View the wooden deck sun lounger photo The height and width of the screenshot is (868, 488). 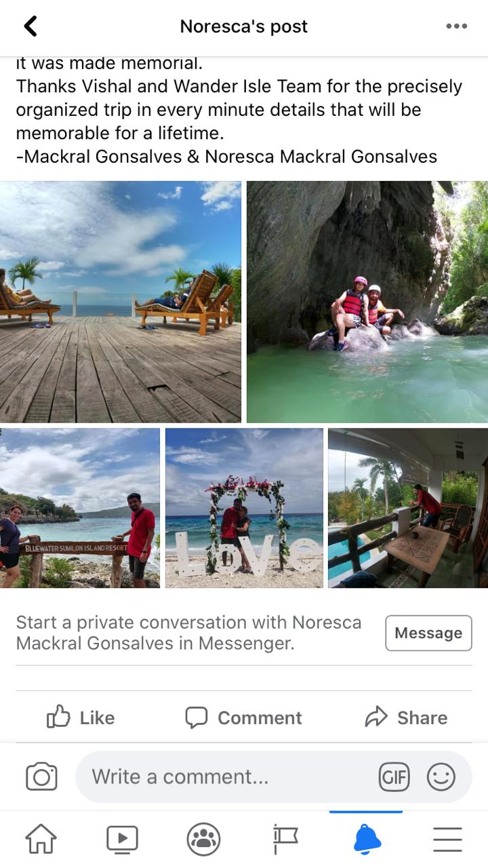(x=121, y=302)
